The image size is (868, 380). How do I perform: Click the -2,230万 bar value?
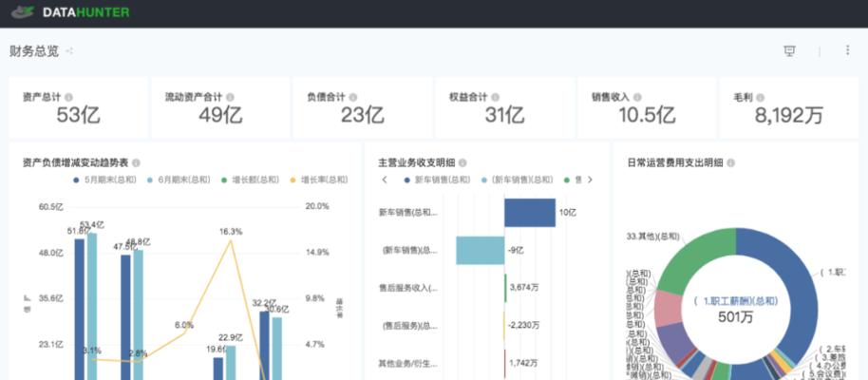[x=523, y=326]
